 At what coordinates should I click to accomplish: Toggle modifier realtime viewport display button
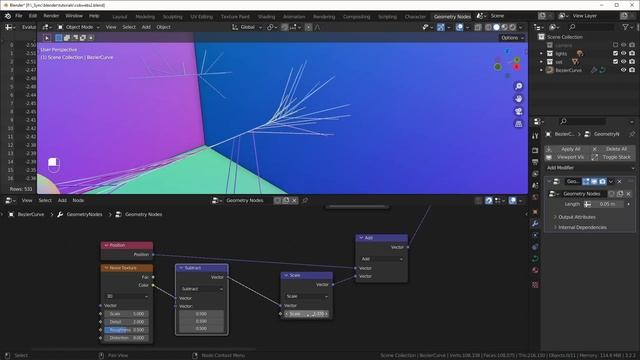pos(594,181)
